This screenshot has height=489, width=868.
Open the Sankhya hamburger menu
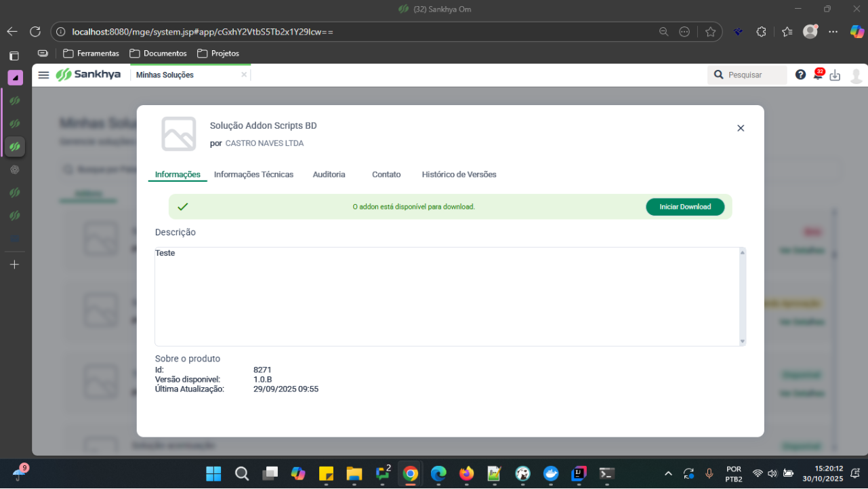[x=44, y=75]
